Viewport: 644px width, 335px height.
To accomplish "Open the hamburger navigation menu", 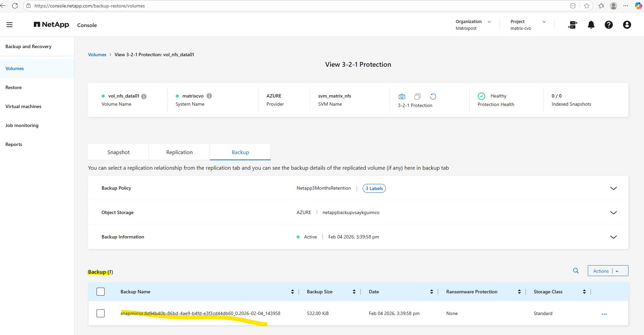I will pyautogui.click(x=9, y=25).
